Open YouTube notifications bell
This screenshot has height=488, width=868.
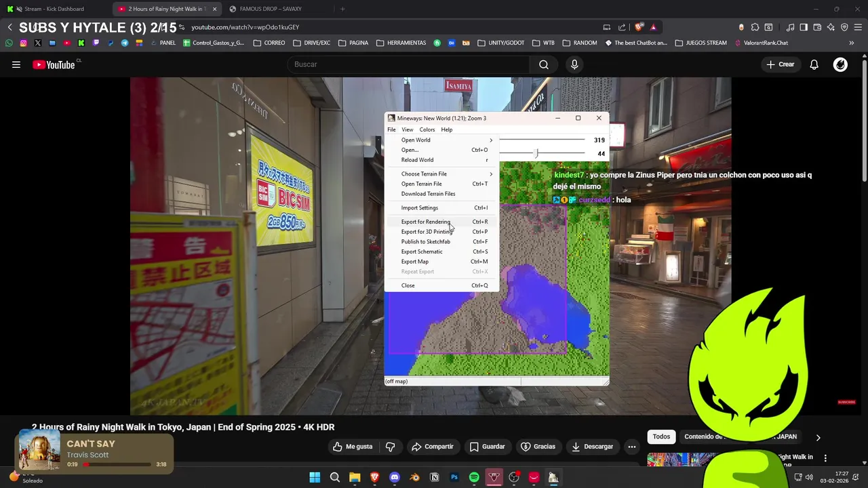[814, 64]
